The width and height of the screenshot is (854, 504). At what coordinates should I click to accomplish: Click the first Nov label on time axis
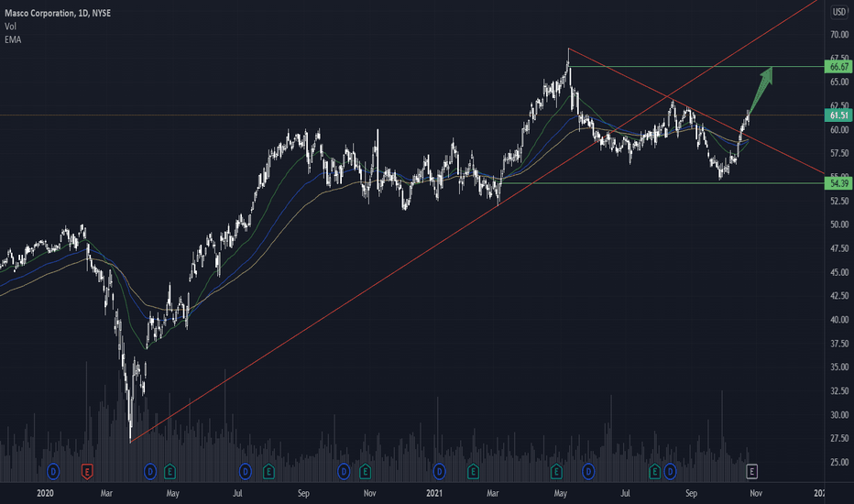coord(370,493)
